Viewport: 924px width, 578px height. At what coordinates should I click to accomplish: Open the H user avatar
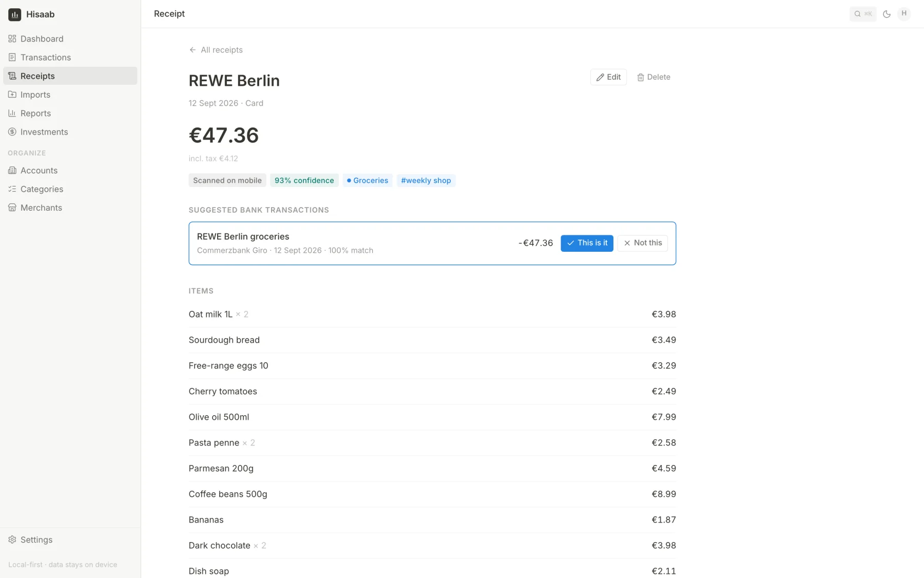click(x=904, y=14)
